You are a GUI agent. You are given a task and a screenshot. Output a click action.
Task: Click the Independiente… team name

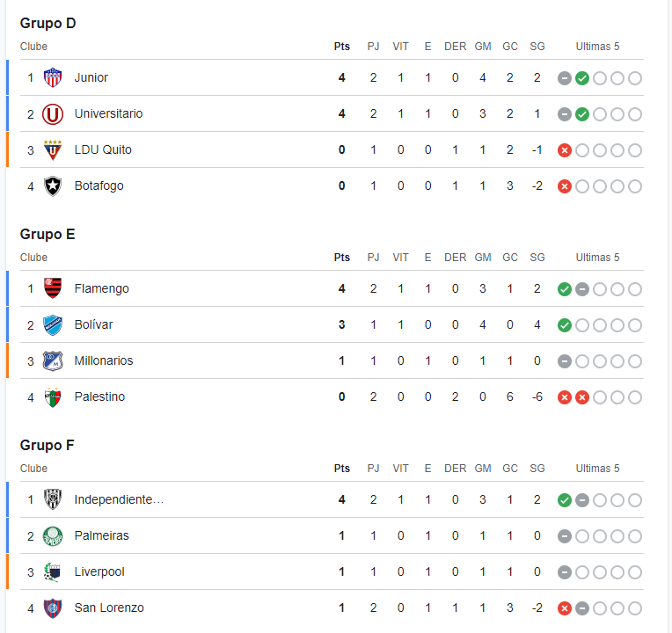tap(119, 499)
